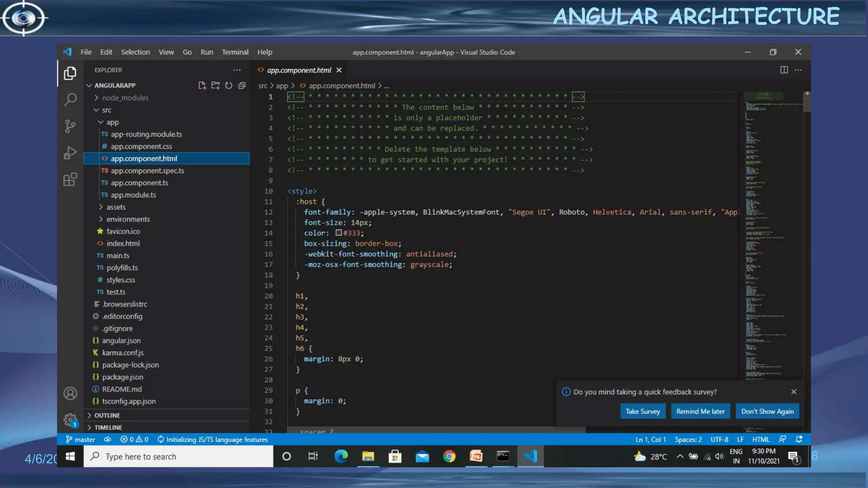Open the File menu
Screen dimensions: 868x488
pos(86,52)
